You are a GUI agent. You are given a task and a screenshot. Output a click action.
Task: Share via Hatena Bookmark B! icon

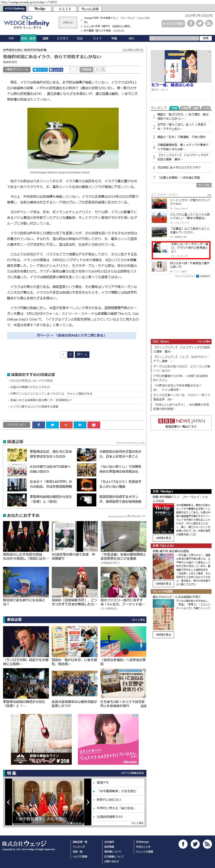(x=80, y=425)
